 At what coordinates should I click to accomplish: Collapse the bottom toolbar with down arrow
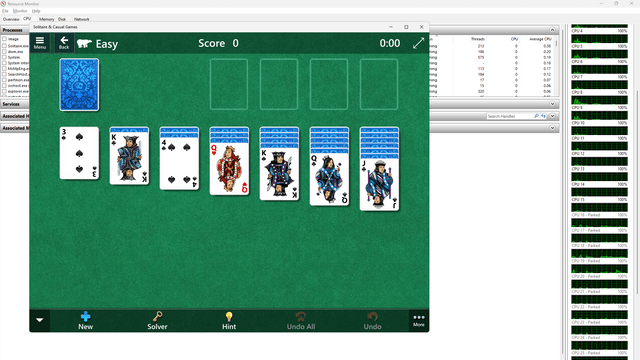[x=40, y=320]
